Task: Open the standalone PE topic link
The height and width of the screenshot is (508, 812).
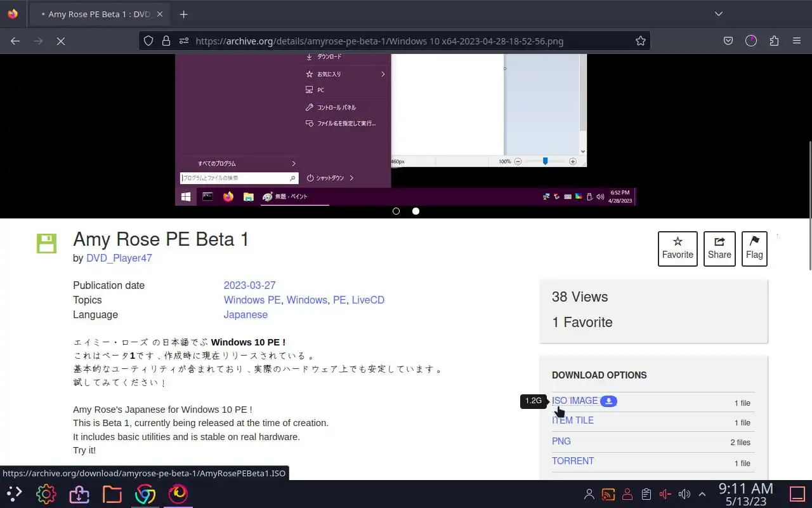Action: tap(339, 300)
